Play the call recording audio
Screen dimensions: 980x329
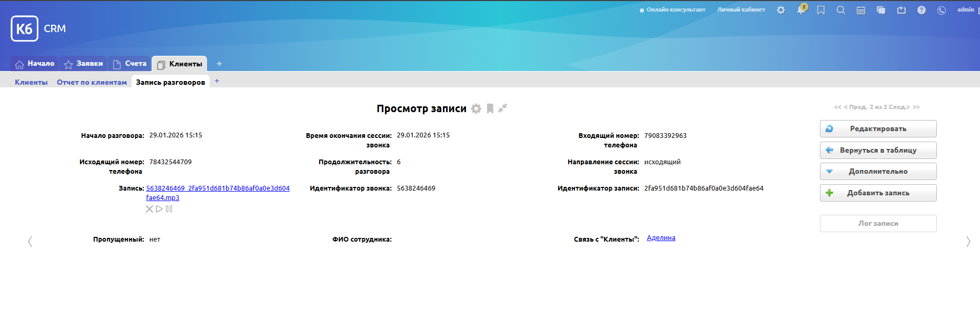tap(159, 209)
